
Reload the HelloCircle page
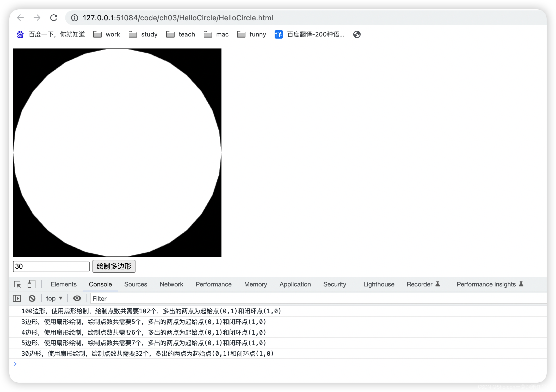tap(54, 18)
